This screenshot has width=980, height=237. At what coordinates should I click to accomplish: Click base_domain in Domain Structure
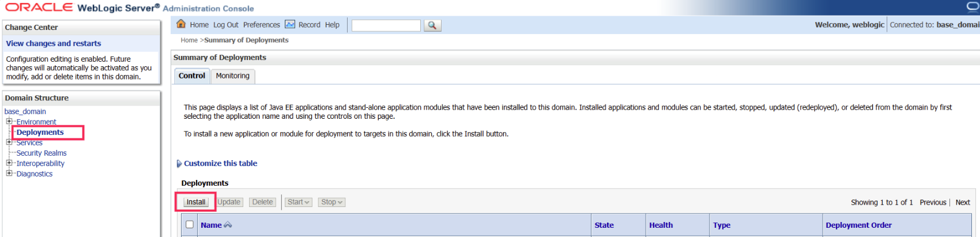(25, 111)
